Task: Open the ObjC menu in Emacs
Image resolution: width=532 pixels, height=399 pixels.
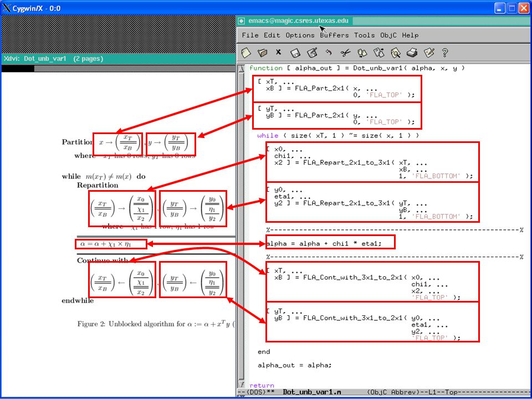Action: coord(388,35)
